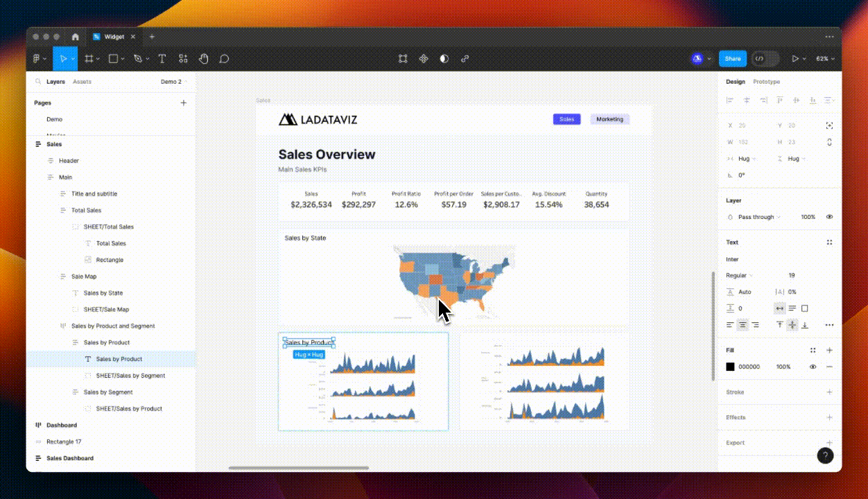This screenshot has width=868, height=499.
Task: Select the Comment tool
Action: point(224,59)
